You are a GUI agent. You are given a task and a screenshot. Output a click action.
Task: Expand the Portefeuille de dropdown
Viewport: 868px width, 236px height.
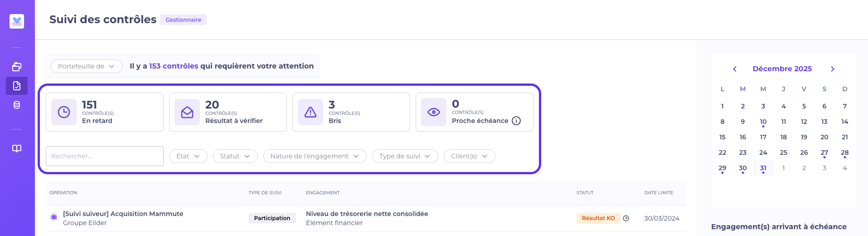[x=86, y=66]
